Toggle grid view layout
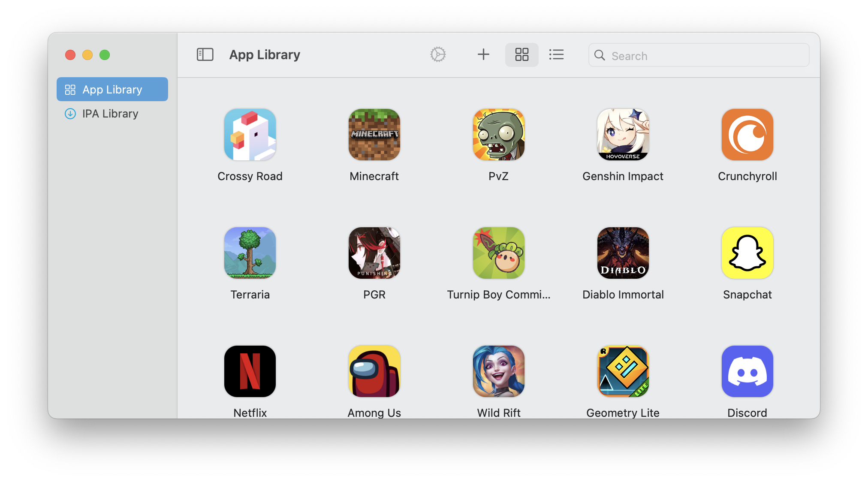Screen dimensions: 868x482 pyautogui.click(x=521, y=54)
